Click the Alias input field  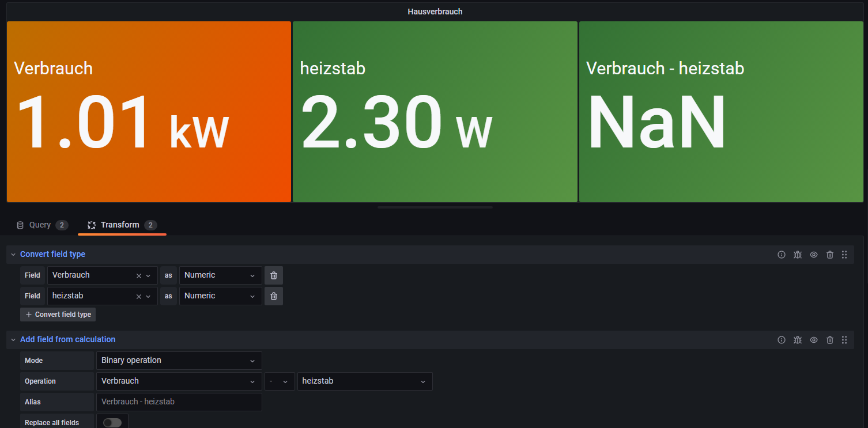(179, 402)
